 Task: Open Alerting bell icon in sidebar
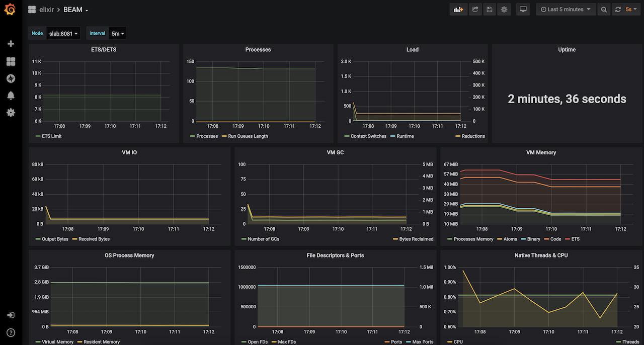tap(11, 96)
